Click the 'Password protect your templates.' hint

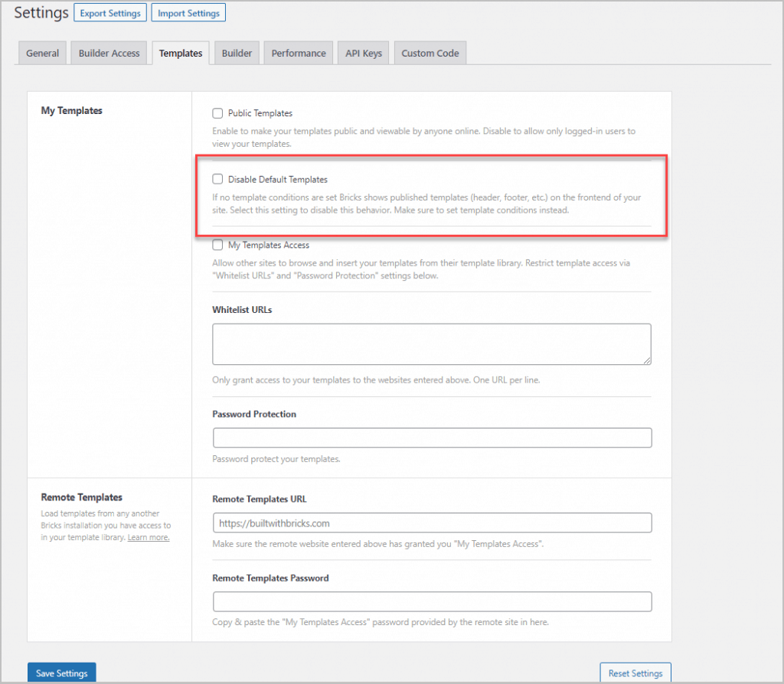pyautogui.click(x=276, y=458)
